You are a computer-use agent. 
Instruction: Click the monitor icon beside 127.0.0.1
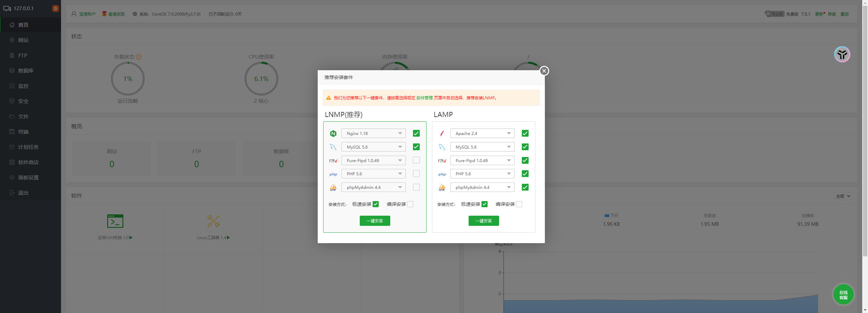(7, 8)
